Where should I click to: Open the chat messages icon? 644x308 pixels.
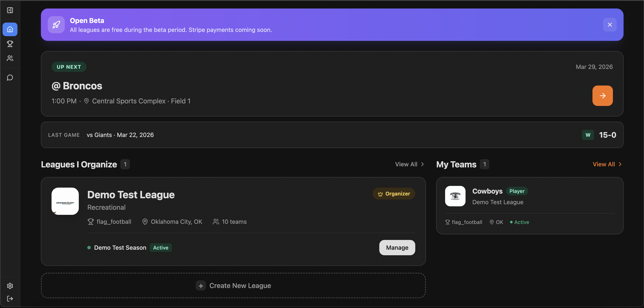10,77
